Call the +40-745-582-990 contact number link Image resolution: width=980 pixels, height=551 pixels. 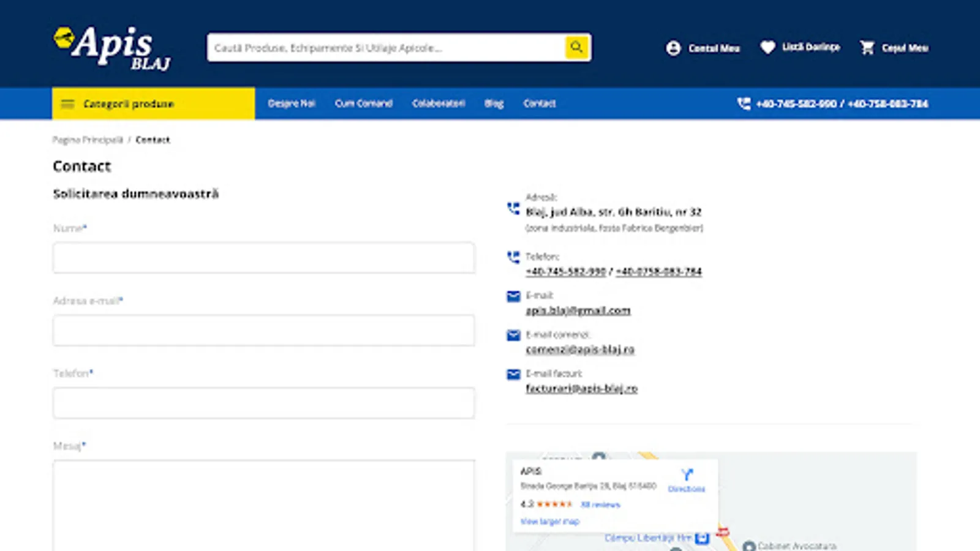565,271
